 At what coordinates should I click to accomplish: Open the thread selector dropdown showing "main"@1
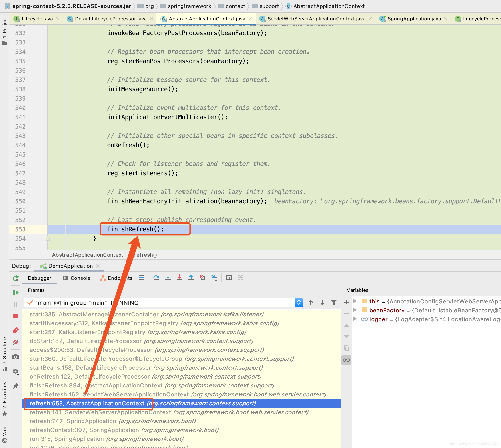[x=298, y=302]
